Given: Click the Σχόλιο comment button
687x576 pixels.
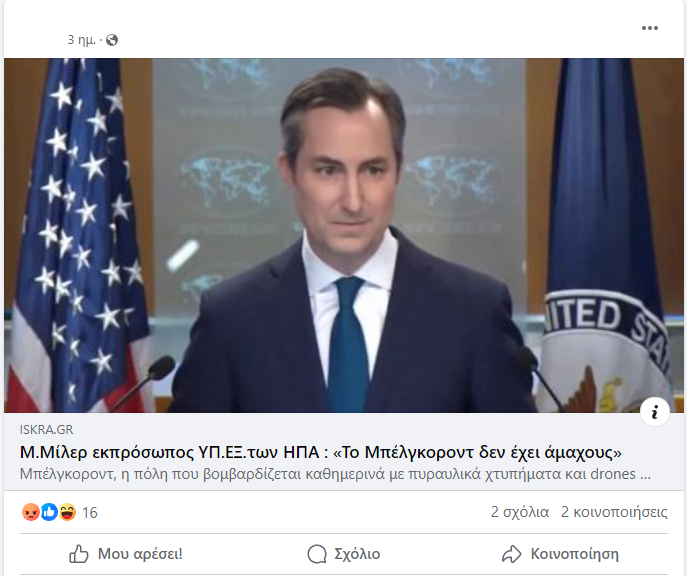Looking at the screenshot, I should point(344,554).
